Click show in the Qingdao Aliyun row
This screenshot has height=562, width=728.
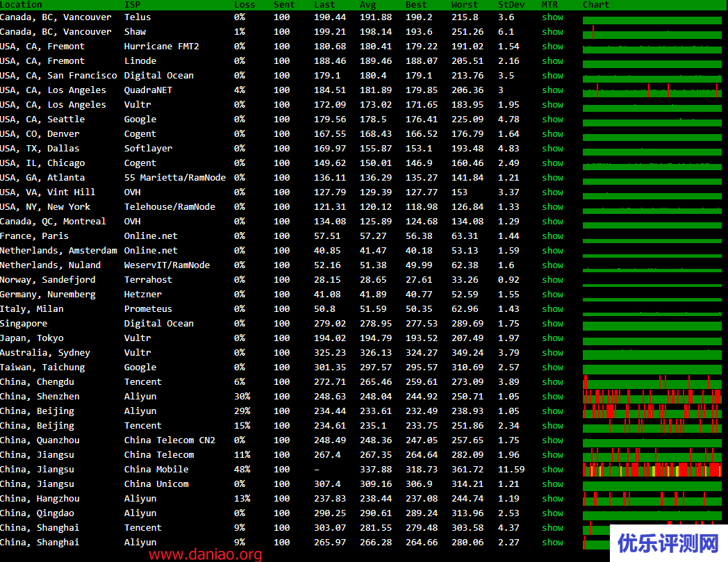[552, 513]
